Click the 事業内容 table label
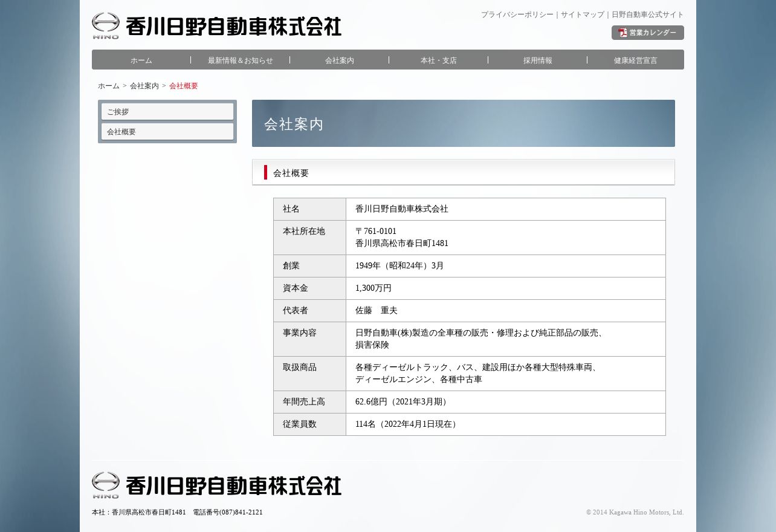The height and width of the screenshot is (532, 776). click(x=300, y=333)
